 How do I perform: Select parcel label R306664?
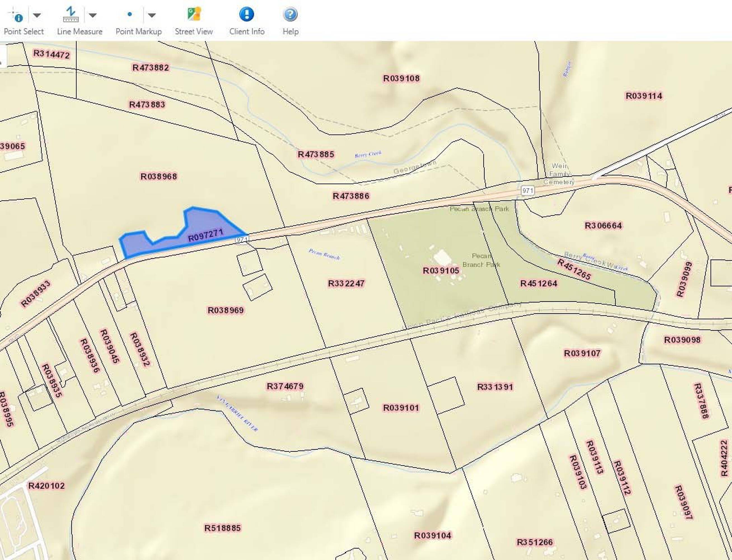point(603,226)
